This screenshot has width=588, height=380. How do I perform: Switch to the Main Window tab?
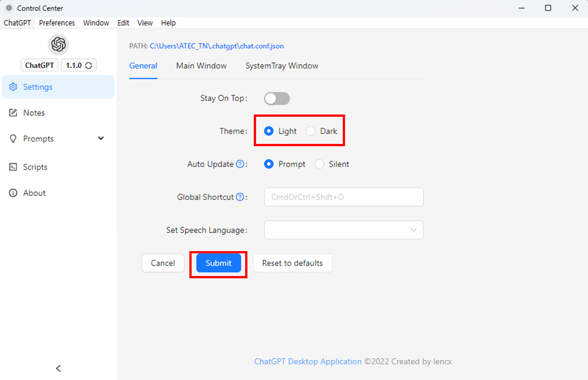(201, 66)
